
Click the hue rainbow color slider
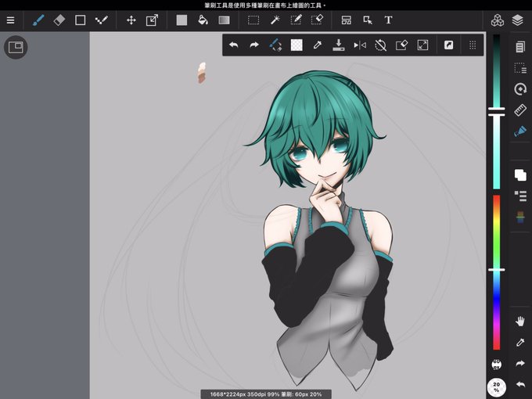point(496,272)
